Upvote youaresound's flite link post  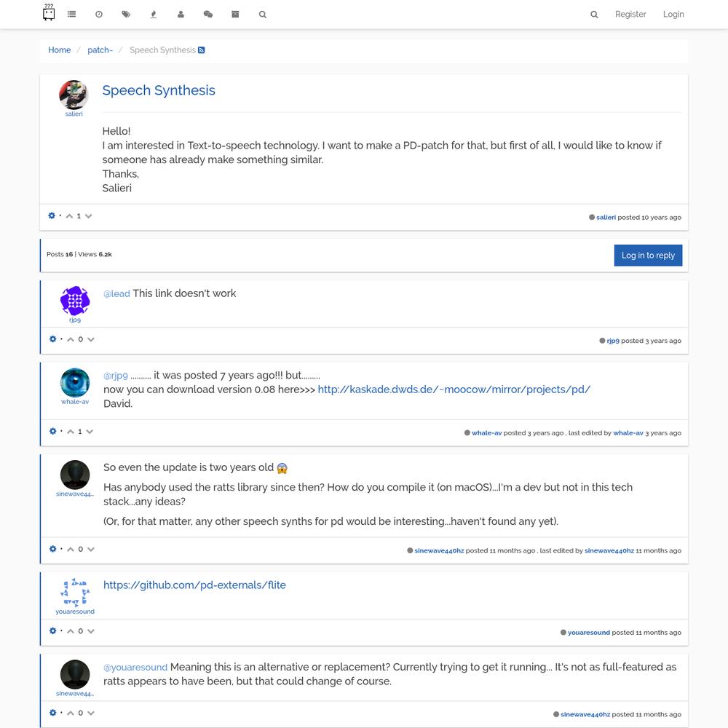coord(71,631)
